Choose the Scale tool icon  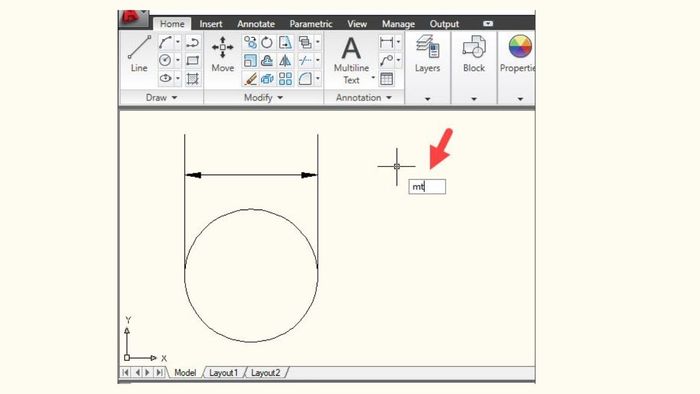[x=250, y=60]
